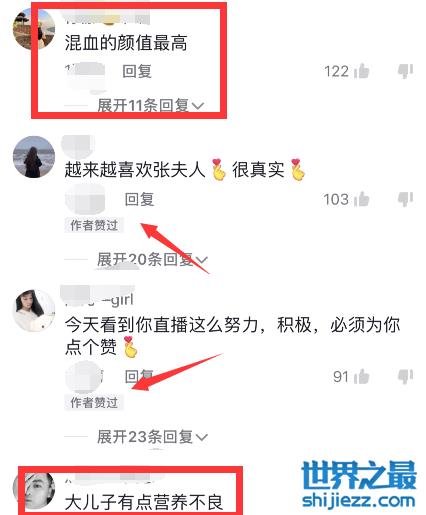Expand the 展开11条回复 replies
This screenshot has height=515, width=426.
[150, 106]
